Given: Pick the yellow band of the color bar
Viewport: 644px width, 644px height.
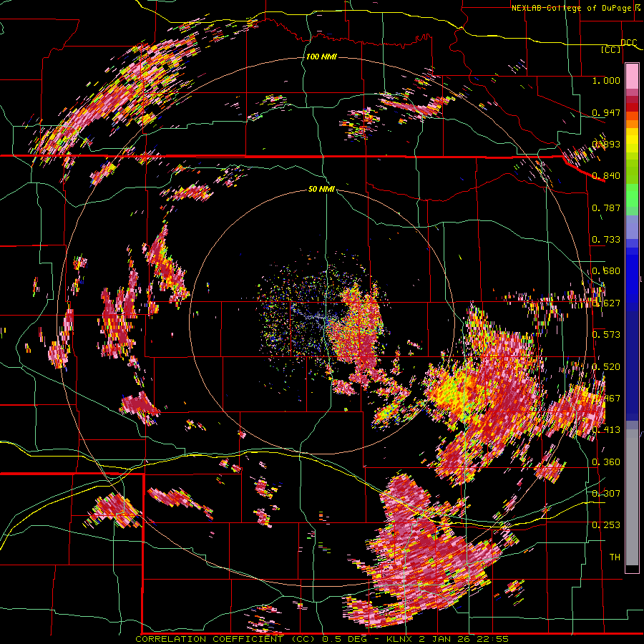Looking at the screenshot, I should coord(632,141).
